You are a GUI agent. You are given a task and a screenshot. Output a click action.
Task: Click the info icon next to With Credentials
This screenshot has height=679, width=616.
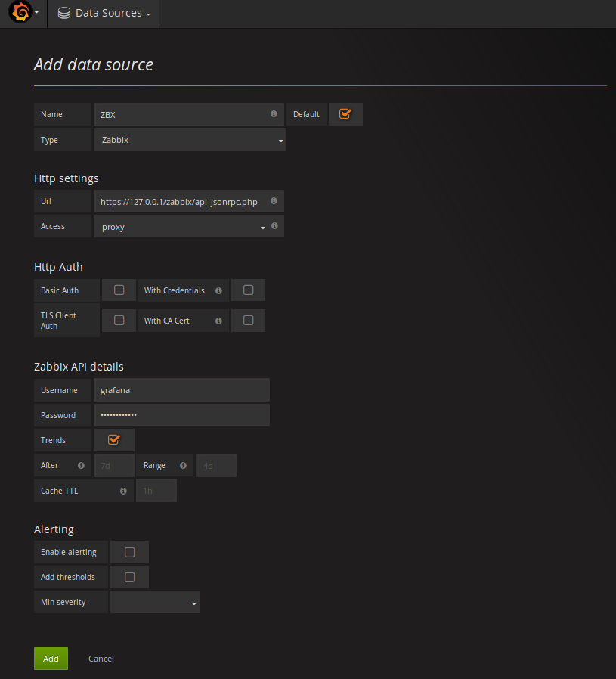point(218,290)
